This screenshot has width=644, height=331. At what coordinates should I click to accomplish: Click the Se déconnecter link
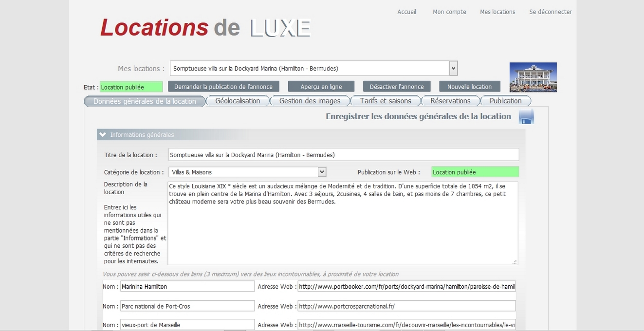[550, 12]
